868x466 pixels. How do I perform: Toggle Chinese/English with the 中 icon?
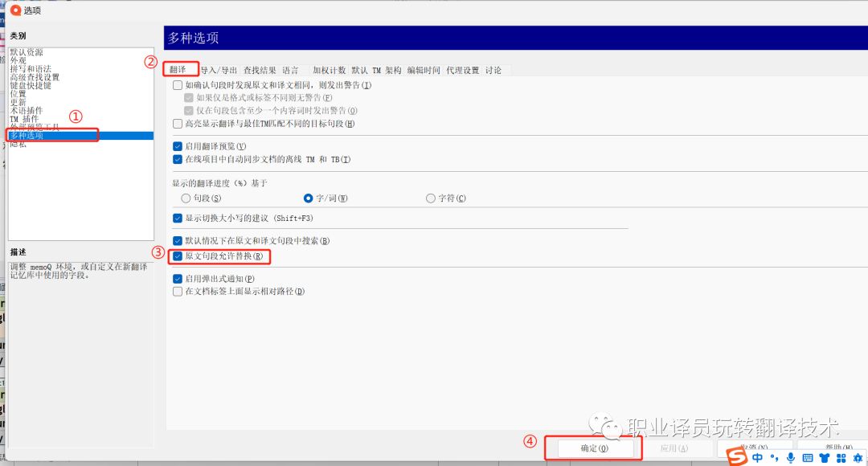pos(758,458)
